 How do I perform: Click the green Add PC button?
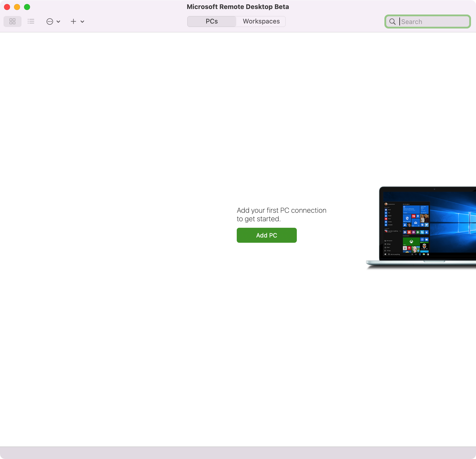point(267,235)
